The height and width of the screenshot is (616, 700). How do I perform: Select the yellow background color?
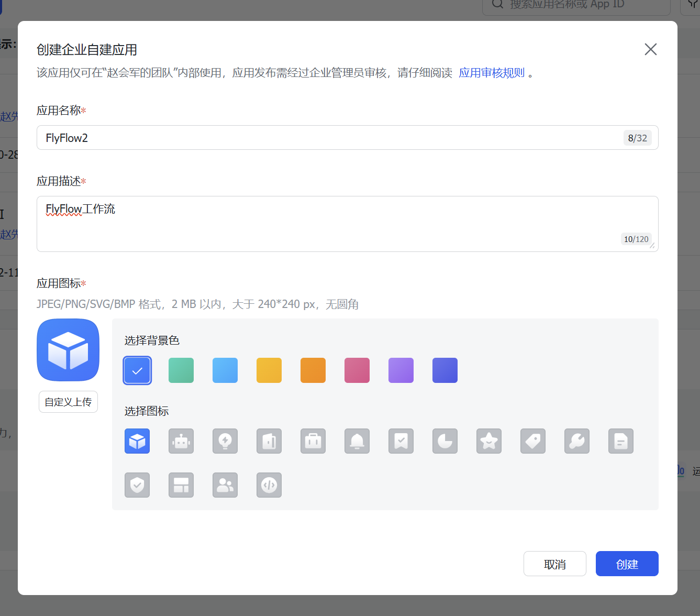tap(269, 370)
